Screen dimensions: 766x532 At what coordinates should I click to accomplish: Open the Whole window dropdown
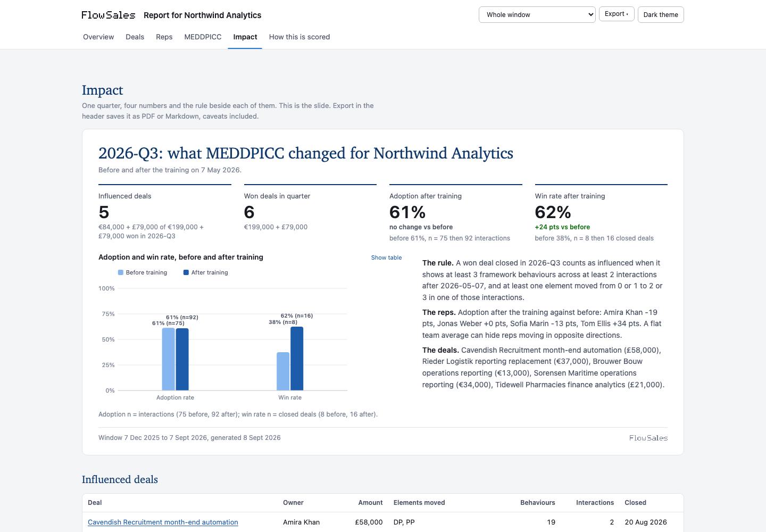coord(537,15)
